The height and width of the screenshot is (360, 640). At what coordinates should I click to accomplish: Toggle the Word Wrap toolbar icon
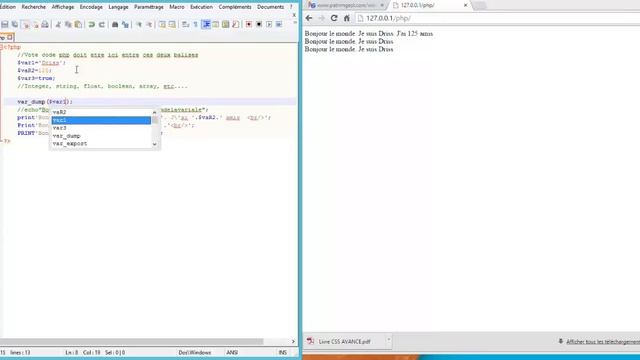click(185, 24)
